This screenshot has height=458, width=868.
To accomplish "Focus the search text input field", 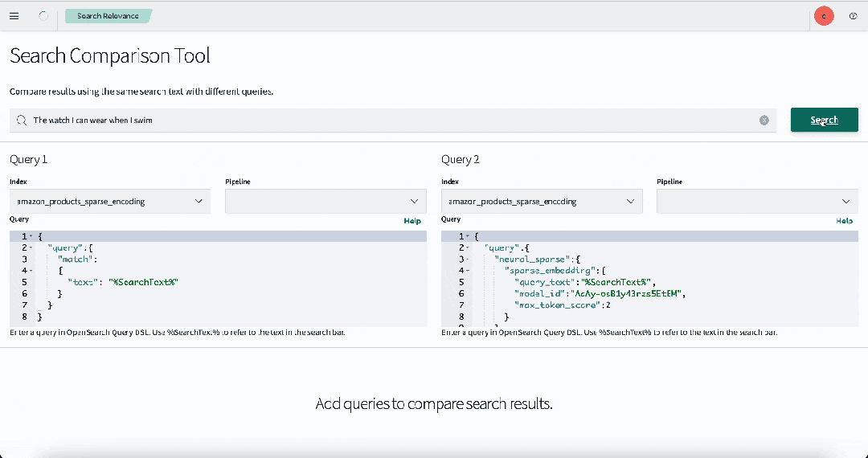I will pos(386,121).
